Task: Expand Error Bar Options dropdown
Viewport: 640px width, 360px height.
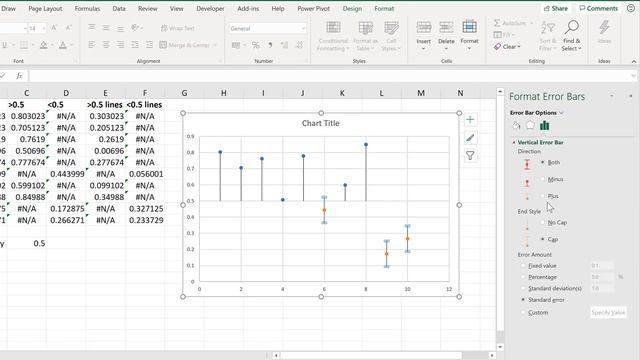Action: click(x=562, y=113)
